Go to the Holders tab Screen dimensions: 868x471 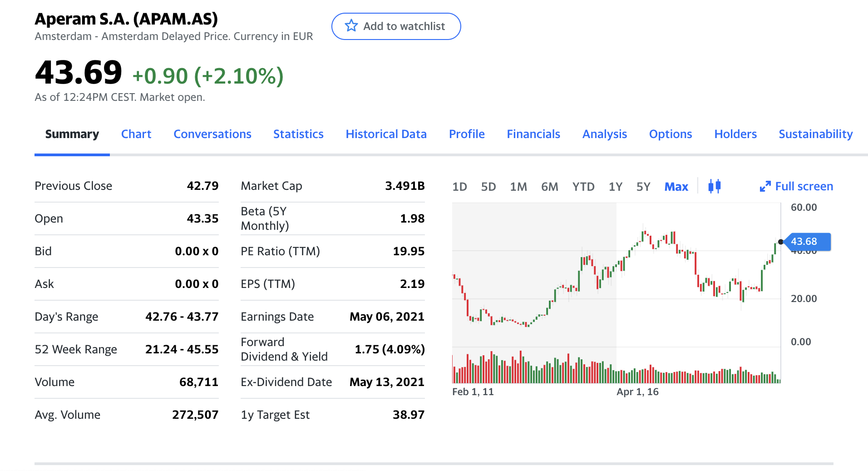(x=735, y=134)
